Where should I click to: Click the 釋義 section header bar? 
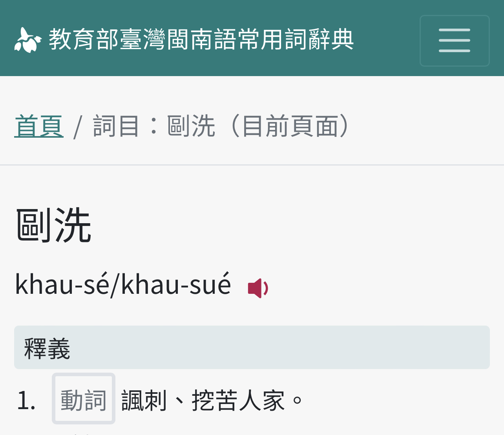[252, 348]
